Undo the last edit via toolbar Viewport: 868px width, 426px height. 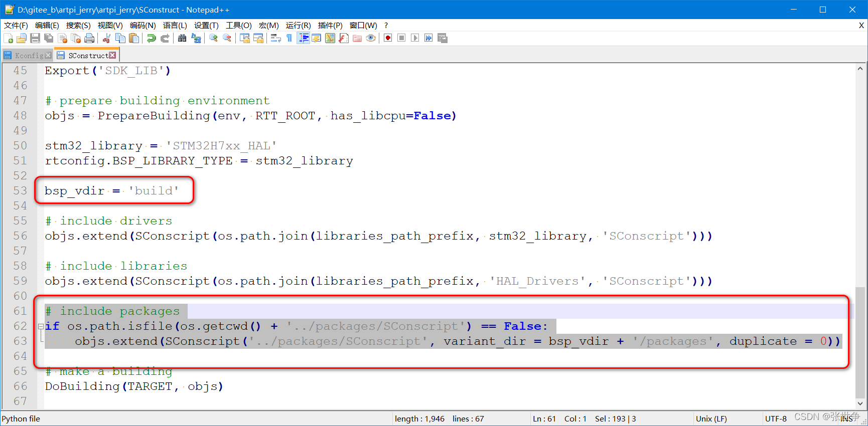pos(151,38)
